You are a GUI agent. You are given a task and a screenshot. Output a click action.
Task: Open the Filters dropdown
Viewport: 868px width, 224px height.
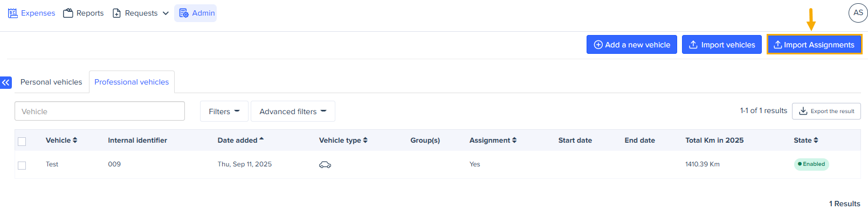tap(224, 111)
